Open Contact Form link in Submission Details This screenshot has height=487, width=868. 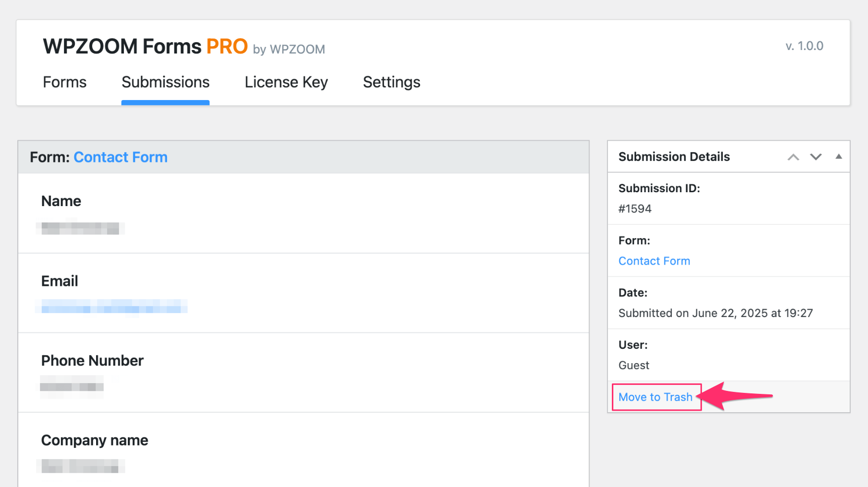click(x=654, y=261)
